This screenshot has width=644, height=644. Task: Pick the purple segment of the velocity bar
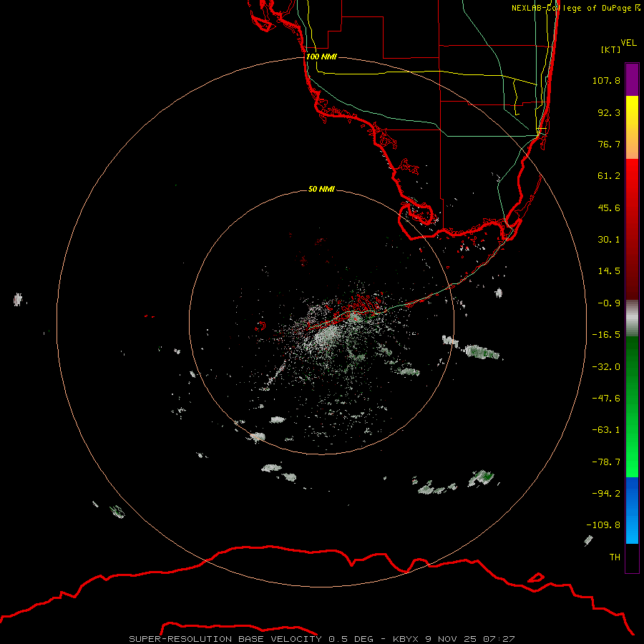(632, 79)
